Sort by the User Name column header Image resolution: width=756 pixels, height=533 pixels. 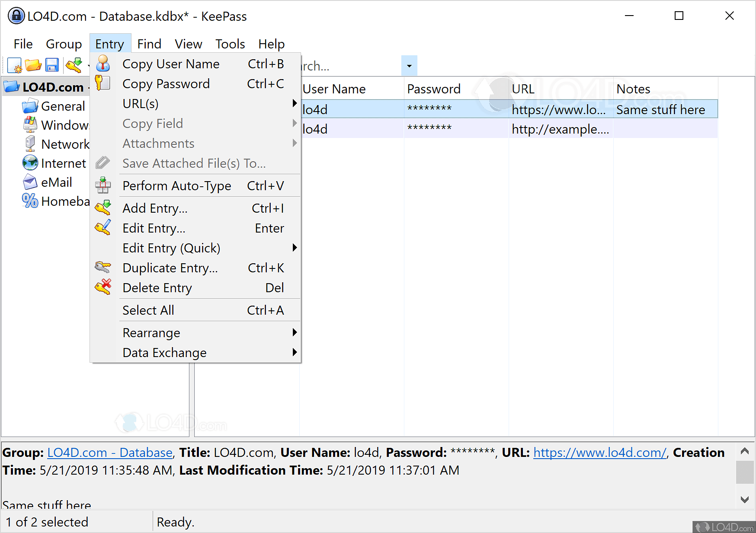352,89
